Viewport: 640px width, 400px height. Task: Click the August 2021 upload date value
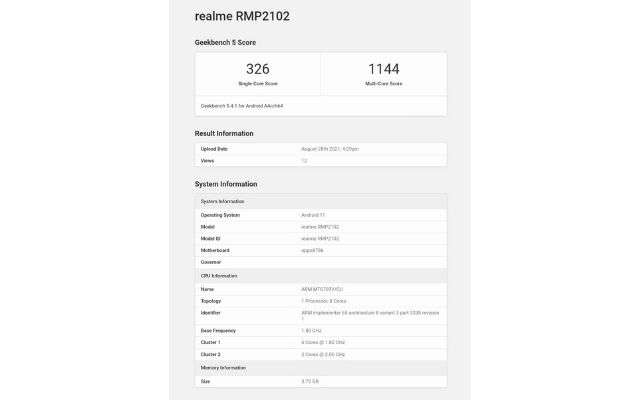[x=330, y=149]
